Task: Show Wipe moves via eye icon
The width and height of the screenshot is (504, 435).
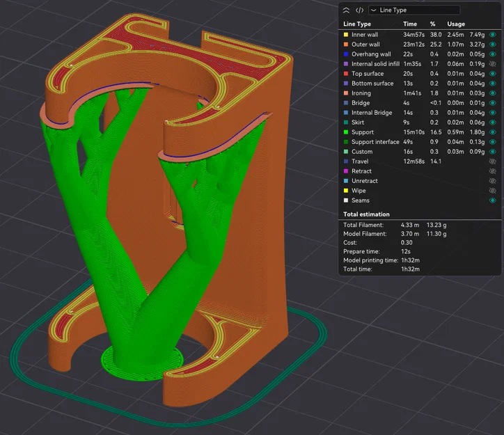Action: point(492,191)
